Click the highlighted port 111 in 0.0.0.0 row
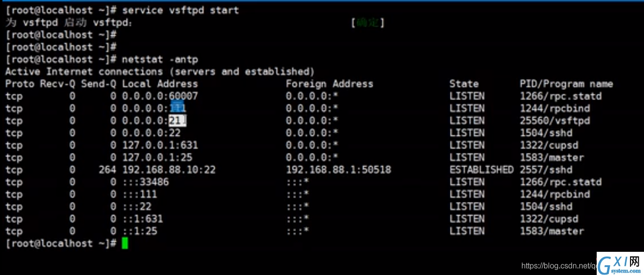The width and height of the screenshot is (644, 275). (178, 108)
